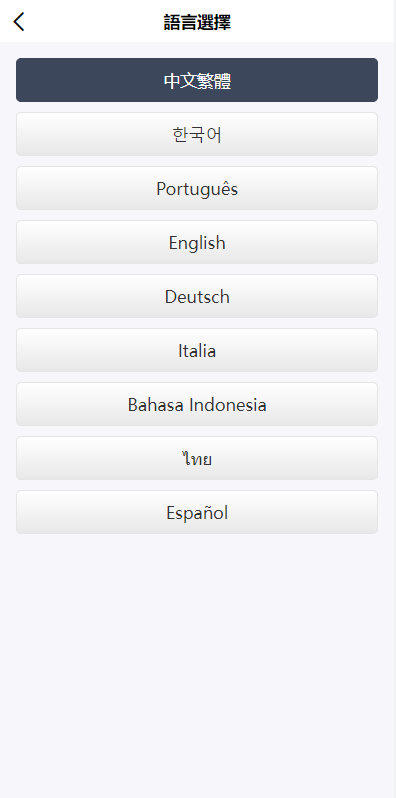Screen dimensions: 396x798
Task: Switch language to Português
Action: (197, 188)
